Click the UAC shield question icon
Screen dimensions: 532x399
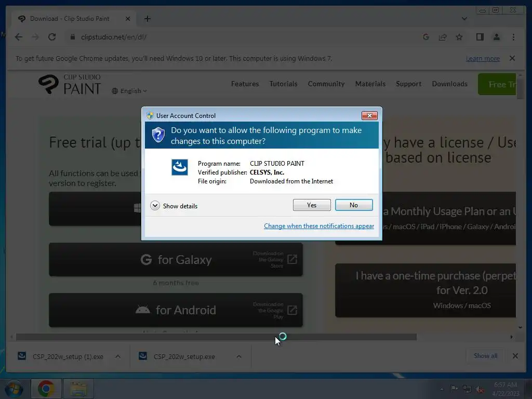[158, 135]
